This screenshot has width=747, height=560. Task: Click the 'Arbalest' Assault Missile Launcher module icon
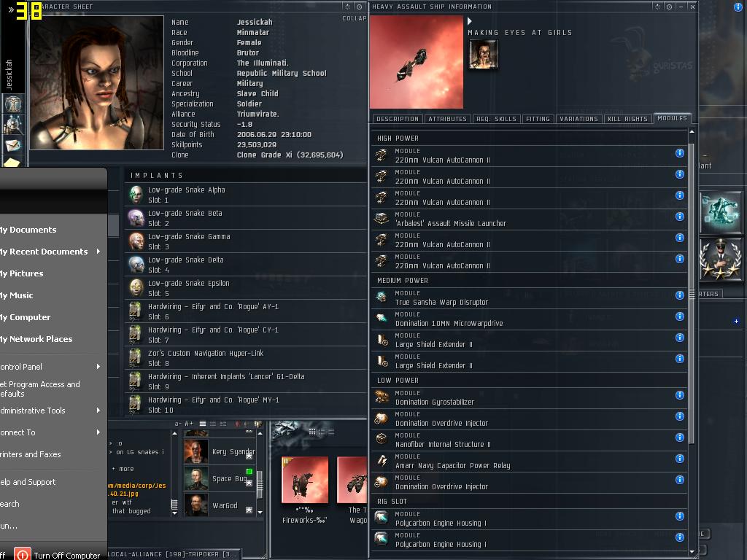click(x=382, y=219)
